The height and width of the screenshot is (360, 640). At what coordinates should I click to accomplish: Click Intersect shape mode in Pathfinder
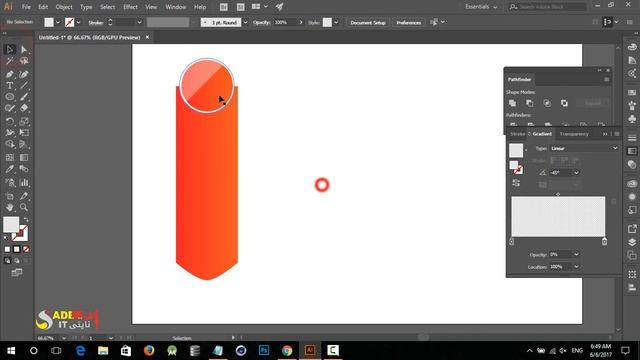click(547, 103)
